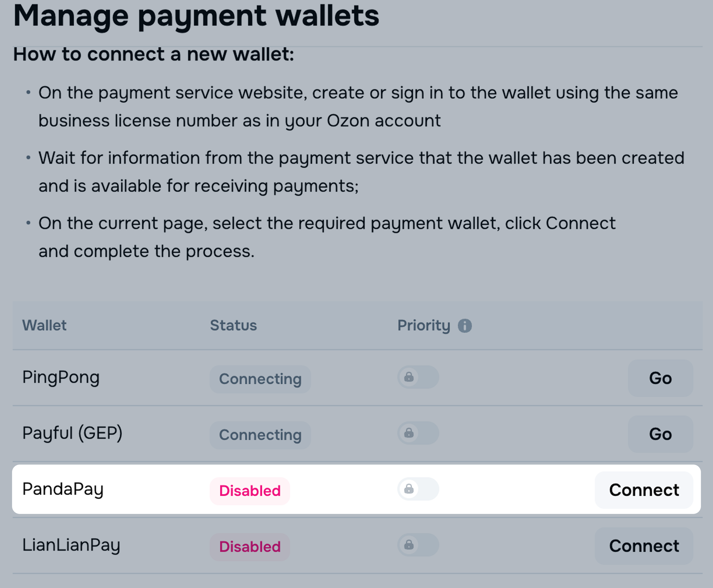Toggle the PingPong priority switch
Image resolution: width=713 pixels, height=588 pixels.
pyautogui.click(x=418, y=377)
